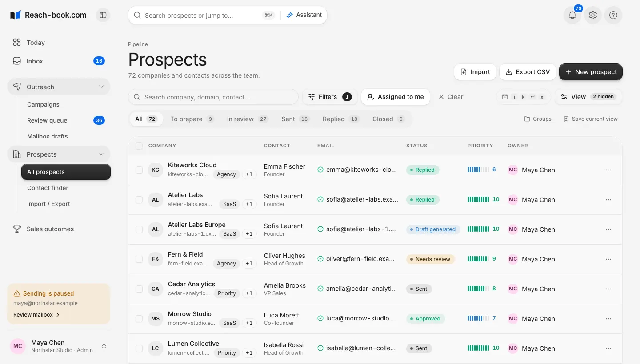
Task: Click Export CSV
Action: point(528,72)
